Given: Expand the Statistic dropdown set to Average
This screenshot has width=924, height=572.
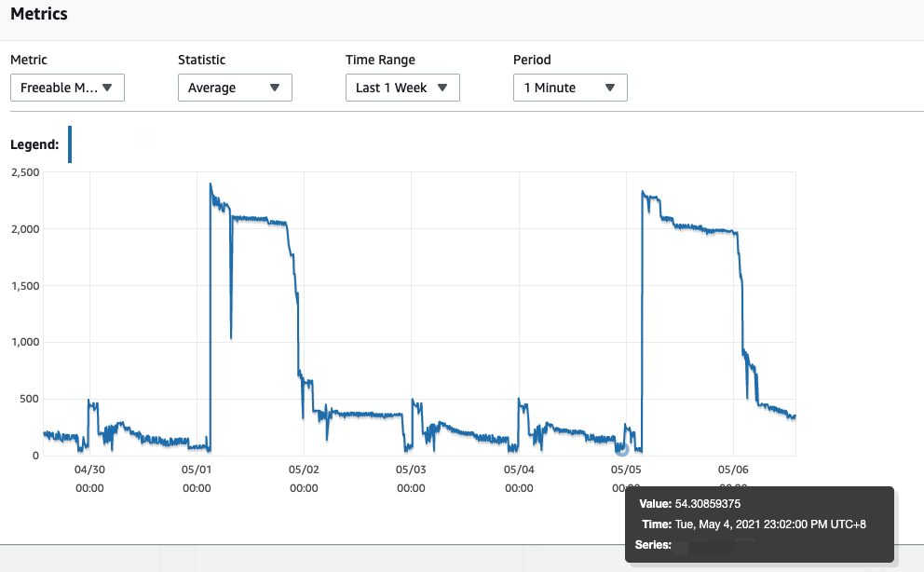Looking at the screenshot, I should tap(235, 88).
